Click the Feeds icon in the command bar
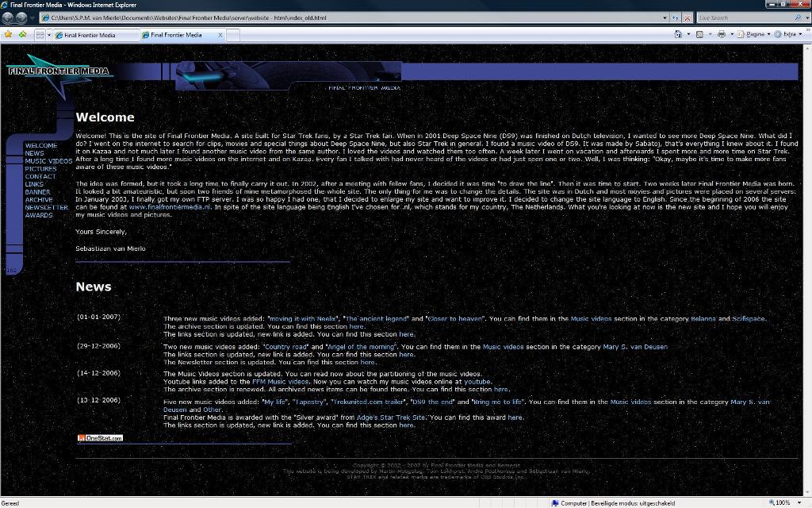This screenshot has width=812, height=508. point(699,34)
